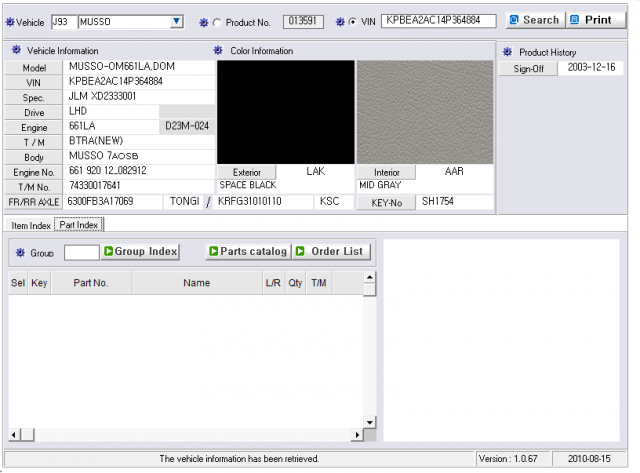Click the interior color code AAR
This screenshot has width=640, height=473.
454,171
